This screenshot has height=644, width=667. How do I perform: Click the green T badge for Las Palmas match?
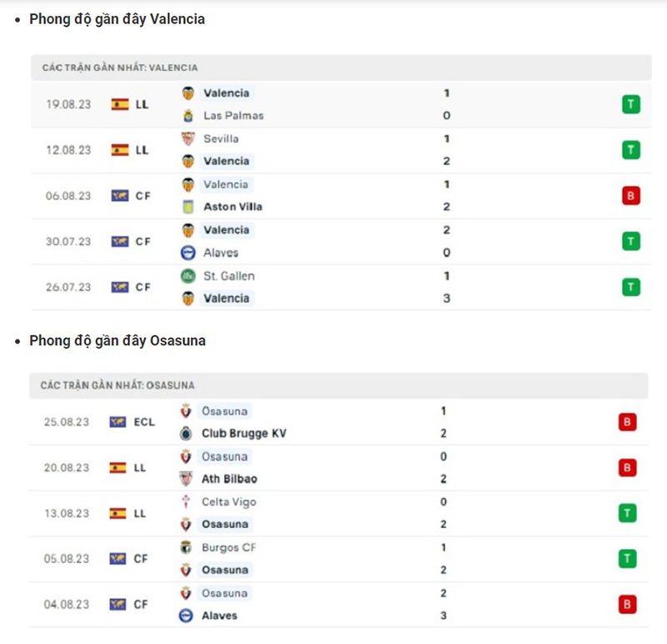pyautogui.click(x=631, y=104)
